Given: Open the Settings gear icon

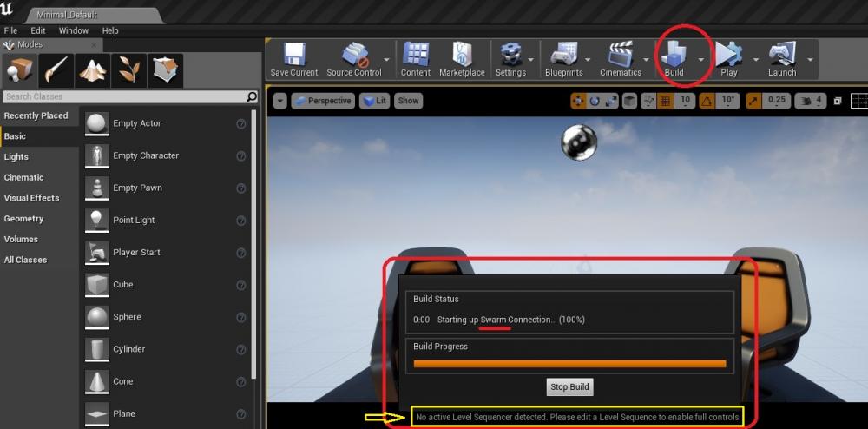Looking at the screenshot, I should (510, 54).
